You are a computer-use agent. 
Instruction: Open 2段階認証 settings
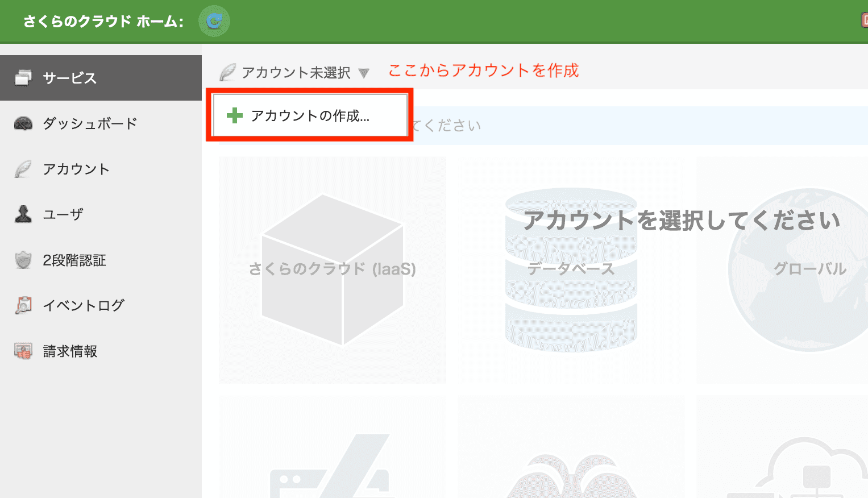click(x=101, y=260)
